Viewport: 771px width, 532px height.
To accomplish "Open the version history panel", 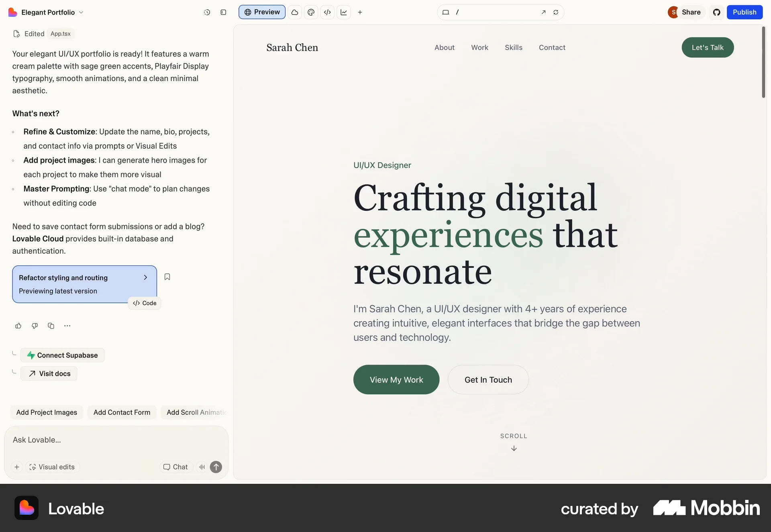I will (x=207, y=12).
